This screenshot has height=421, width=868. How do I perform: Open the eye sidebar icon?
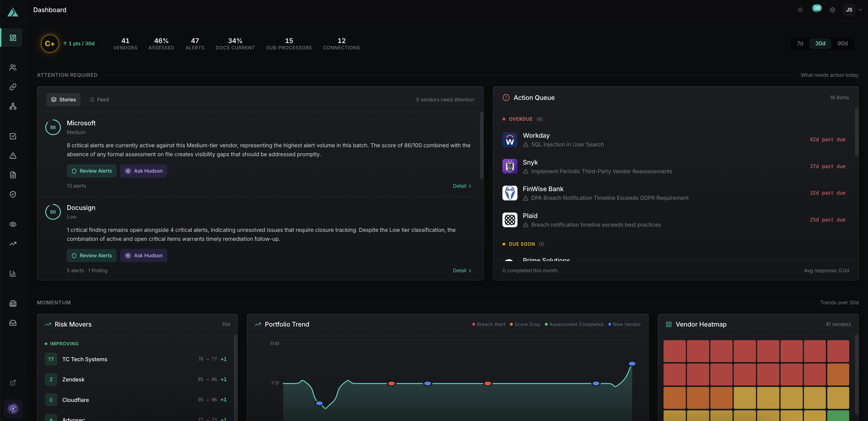point(13,224)
